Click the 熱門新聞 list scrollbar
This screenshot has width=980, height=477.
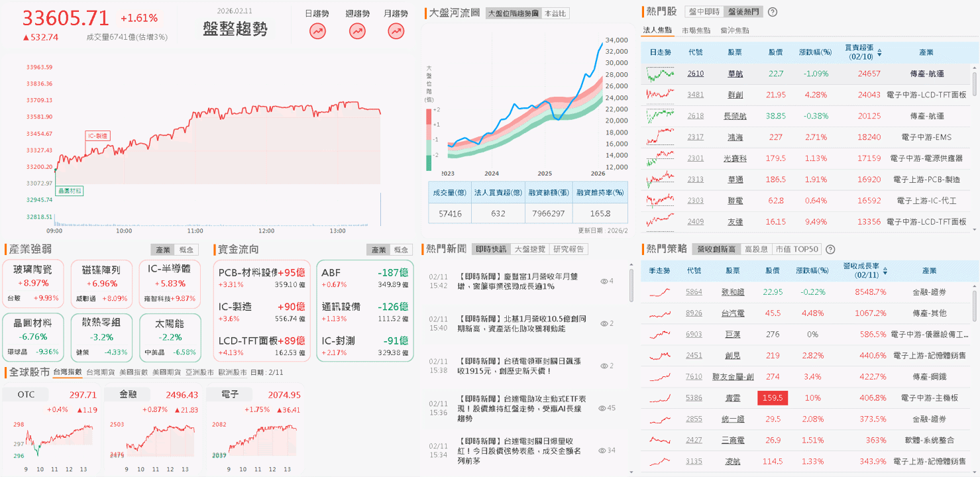point(631,286)
